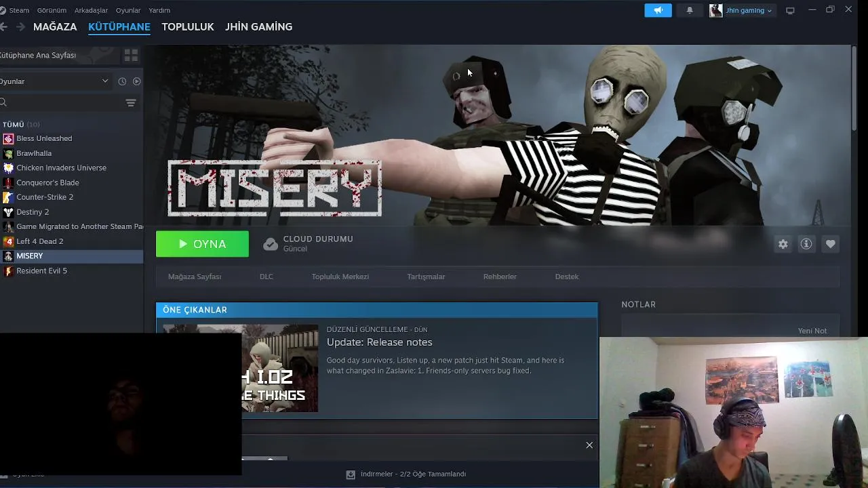
Task: Close the bottom panel with X
Action: tap(589, 445)
